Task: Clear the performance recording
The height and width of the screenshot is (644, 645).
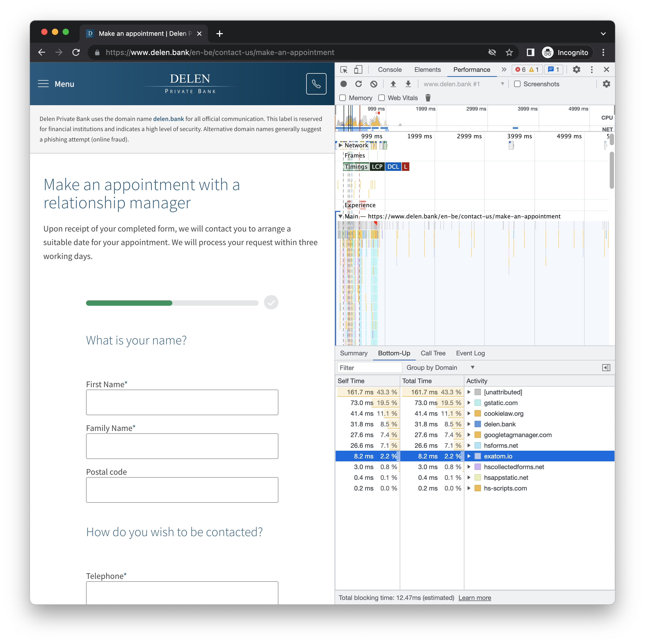Action: [x=374, y=84]
